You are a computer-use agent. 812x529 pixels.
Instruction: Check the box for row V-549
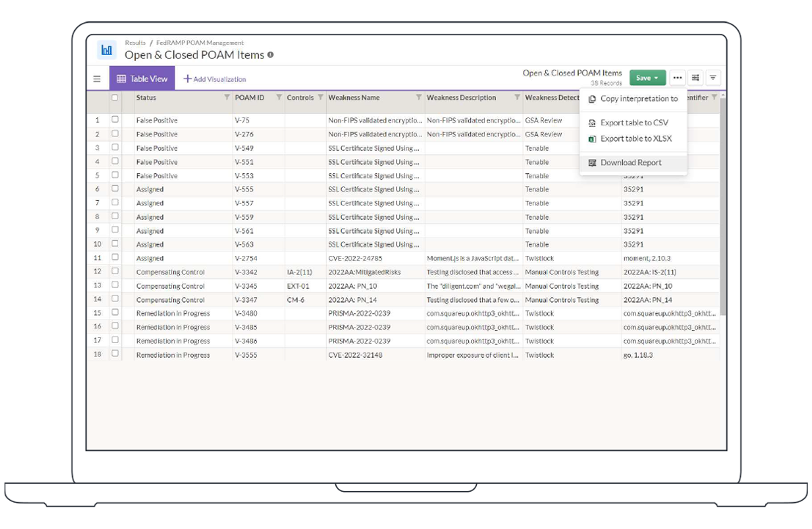pos(115,147)
